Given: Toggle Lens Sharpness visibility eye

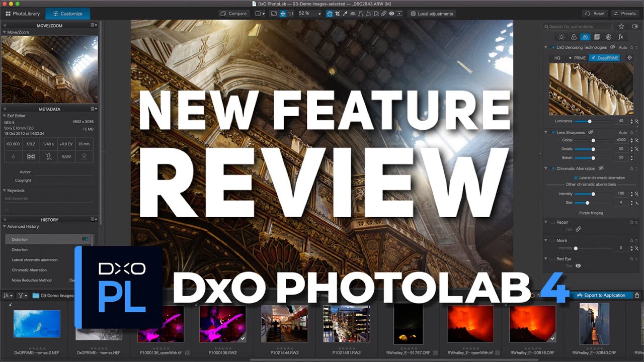Looking at the screenshot, I should 591,132.
